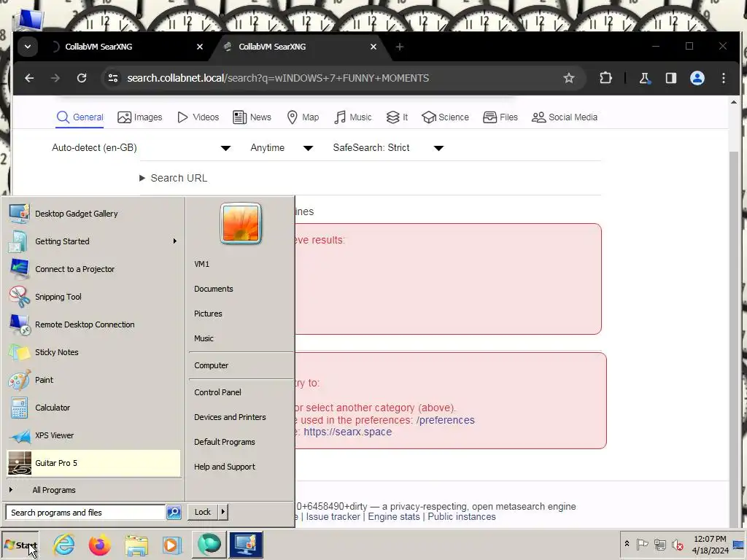Image resolution: width=747 pixels, height=560 pixels.
Task: Open Firefox from taskbar
Action: coord(99,545)
